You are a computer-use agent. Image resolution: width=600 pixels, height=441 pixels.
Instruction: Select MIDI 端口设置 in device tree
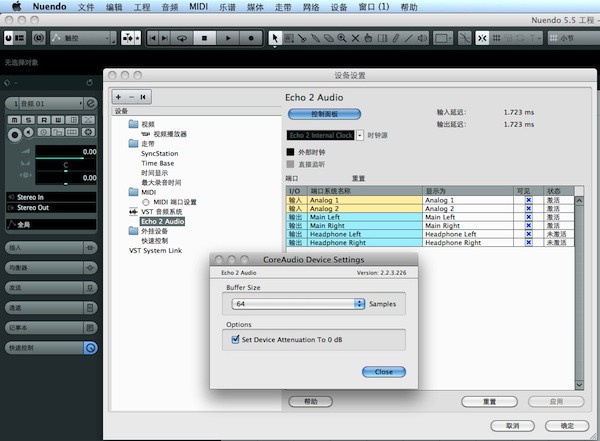click(175, 202)
